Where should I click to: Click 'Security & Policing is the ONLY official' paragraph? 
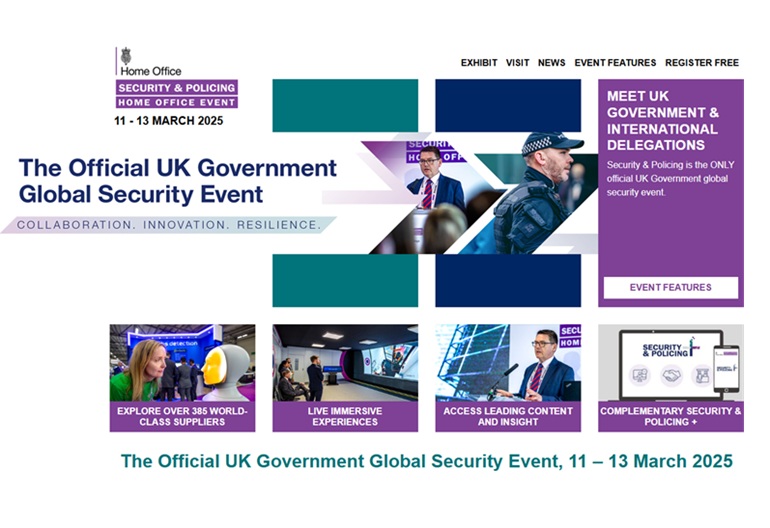(670, 178)
